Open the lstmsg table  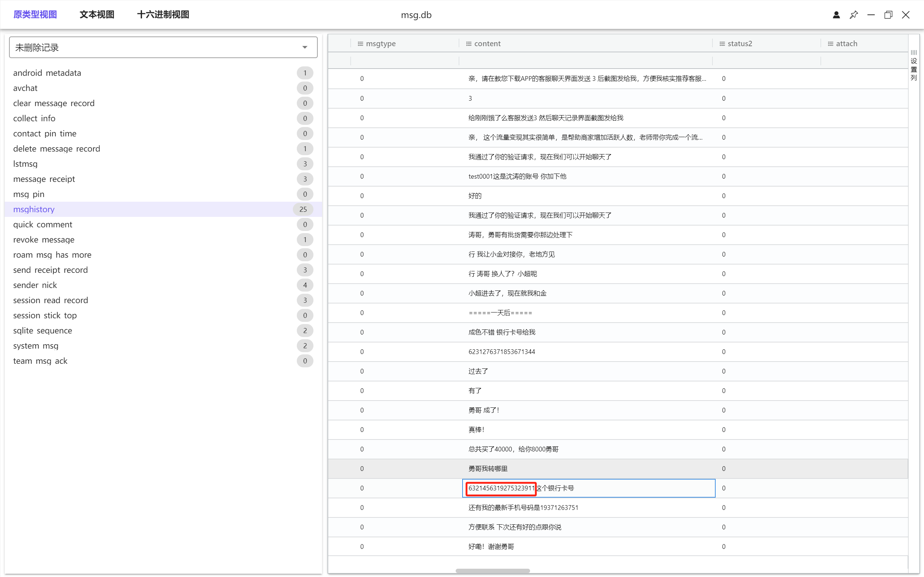tap(25, 164)
